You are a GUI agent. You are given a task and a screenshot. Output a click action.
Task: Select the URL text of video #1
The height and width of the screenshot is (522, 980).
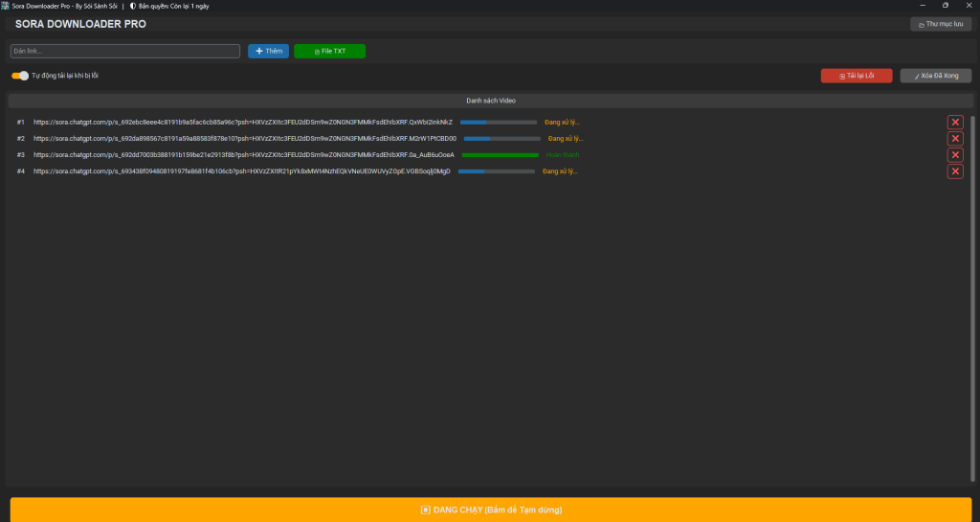(x=243, y=123)
